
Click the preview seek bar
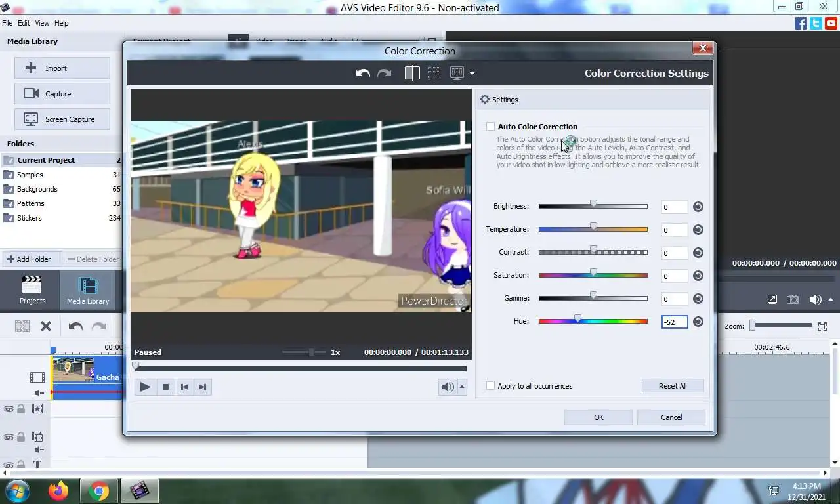click(301, 368)
